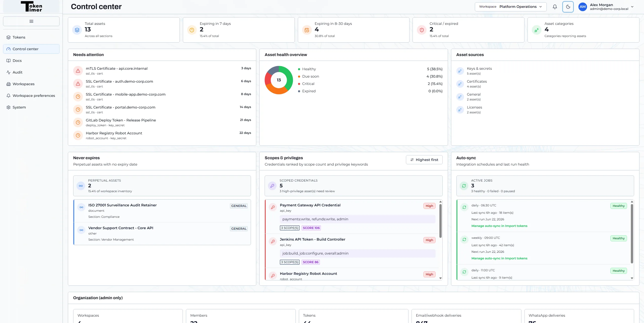Click the asset health donut chart
This screenshot has width=644, height=323.
pyautogui.click(x=279, y=80)
